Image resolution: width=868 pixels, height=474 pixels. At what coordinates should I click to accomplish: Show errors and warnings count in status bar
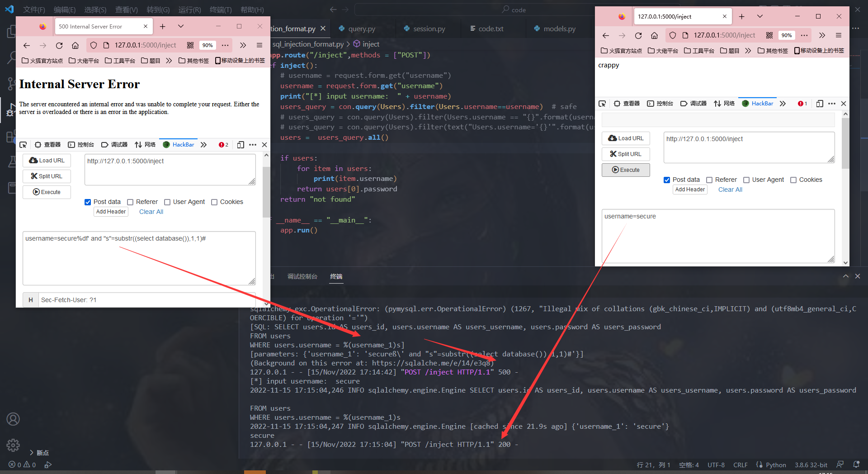tap(22, 465)
